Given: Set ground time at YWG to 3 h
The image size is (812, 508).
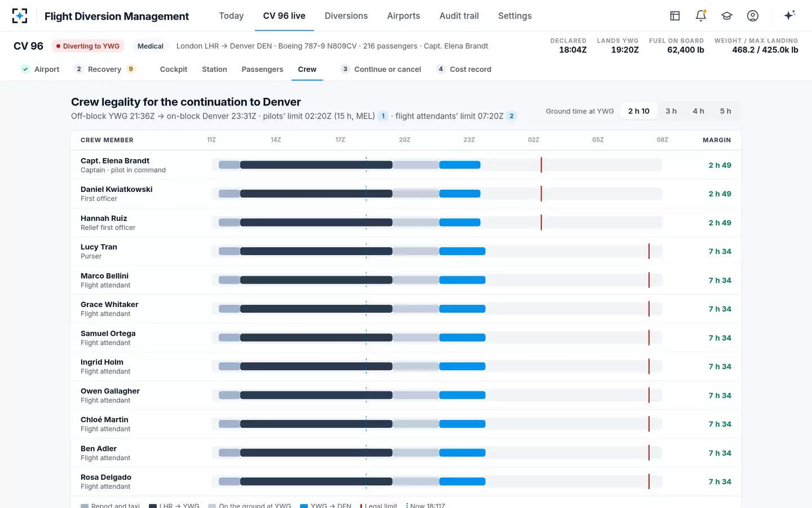Looking at the screenshot, I should pyautogui.click(x=671, y=111).
